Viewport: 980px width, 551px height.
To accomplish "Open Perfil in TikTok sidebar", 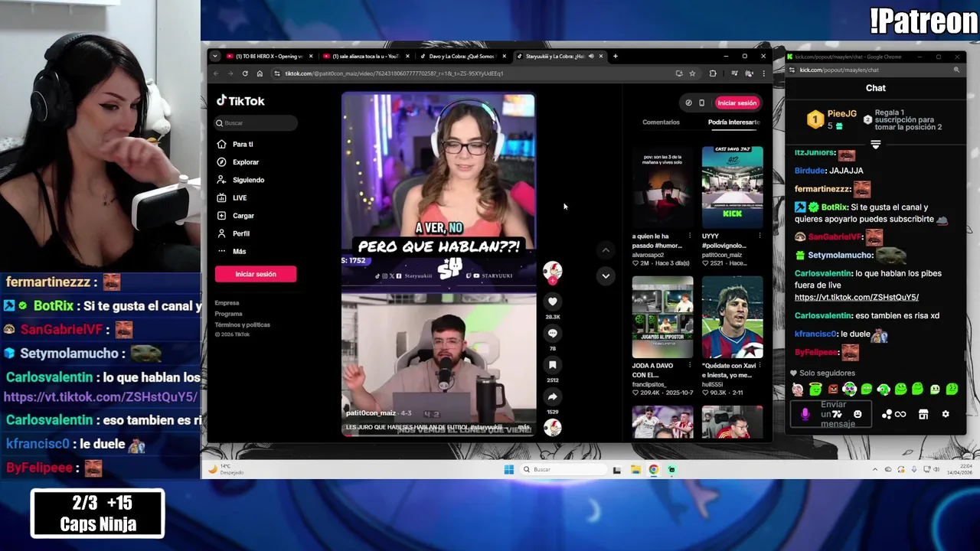I will pyautogui.click(x=234, y=233).
